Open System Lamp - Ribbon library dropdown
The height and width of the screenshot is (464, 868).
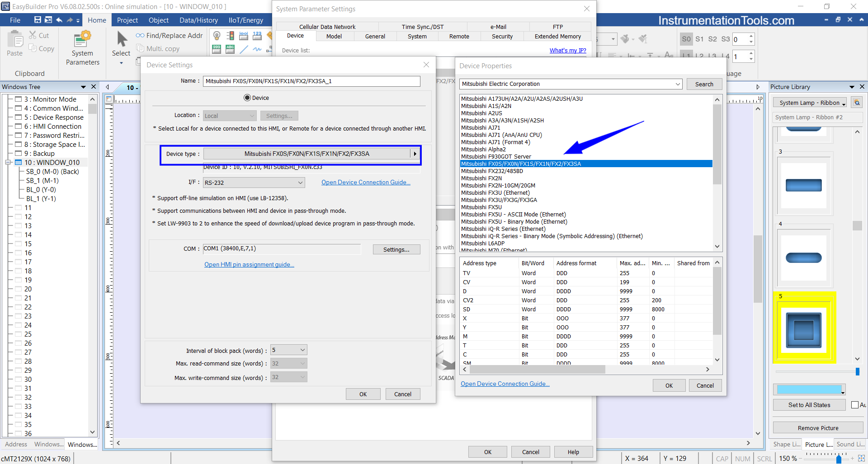[x=810, y=103]
